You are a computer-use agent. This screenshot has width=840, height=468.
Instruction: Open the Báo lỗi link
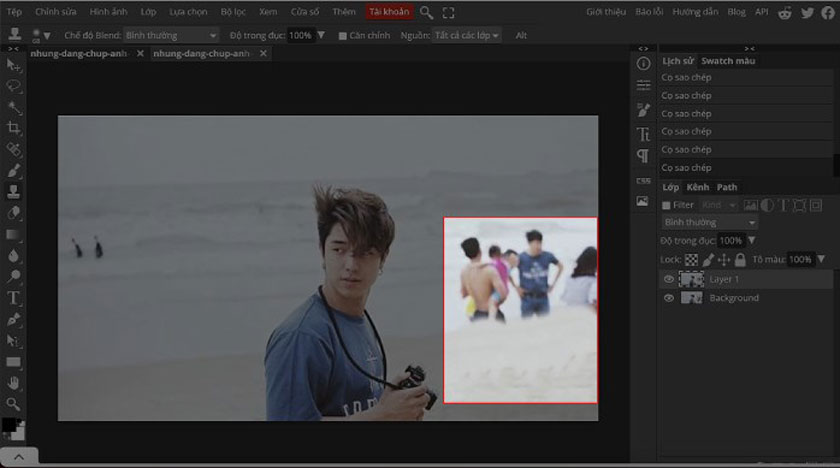(649, 12)
